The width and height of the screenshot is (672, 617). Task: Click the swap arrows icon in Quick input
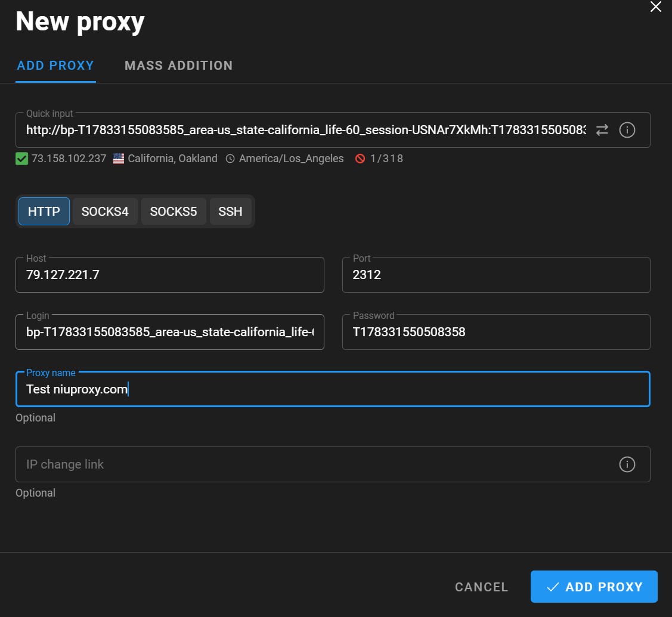pyautogui.click(x=602, y=130)
